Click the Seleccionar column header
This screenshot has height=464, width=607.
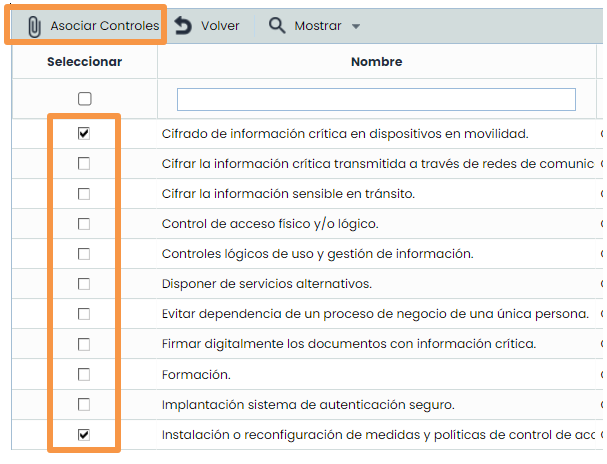(84, 62)
